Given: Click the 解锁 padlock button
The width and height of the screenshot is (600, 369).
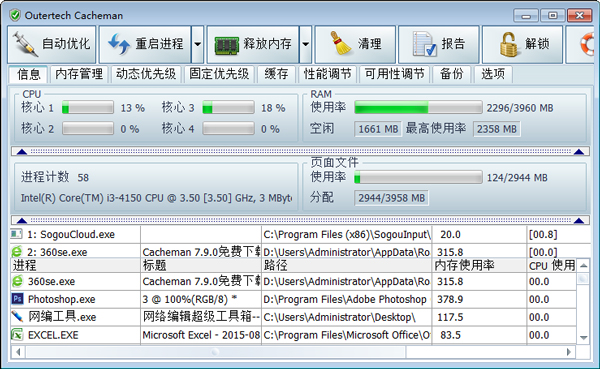Looking at the screenshot, I should 522,44.
